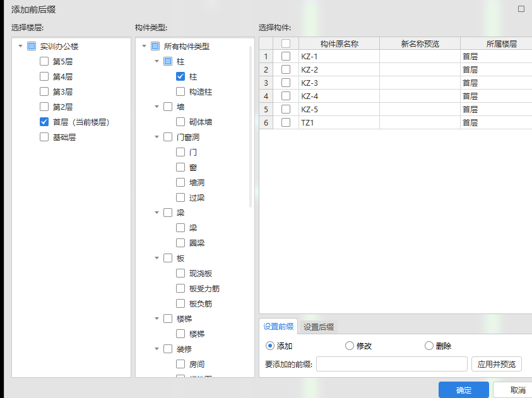Check the 墙洞 checkbox

tap(180, 182)
